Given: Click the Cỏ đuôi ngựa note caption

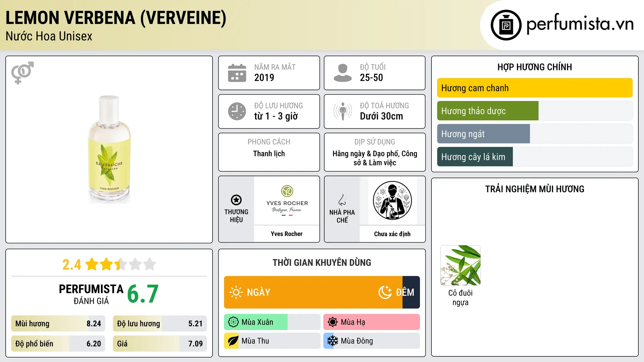Looking at the screenshot, I should click(x=460, y=298).
